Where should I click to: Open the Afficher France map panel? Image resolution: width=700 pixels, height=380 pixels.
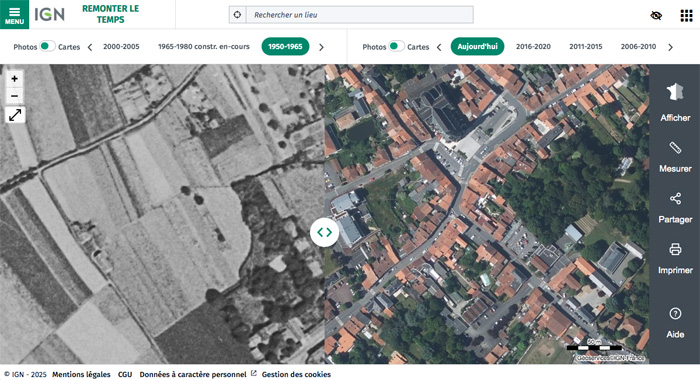675,103
